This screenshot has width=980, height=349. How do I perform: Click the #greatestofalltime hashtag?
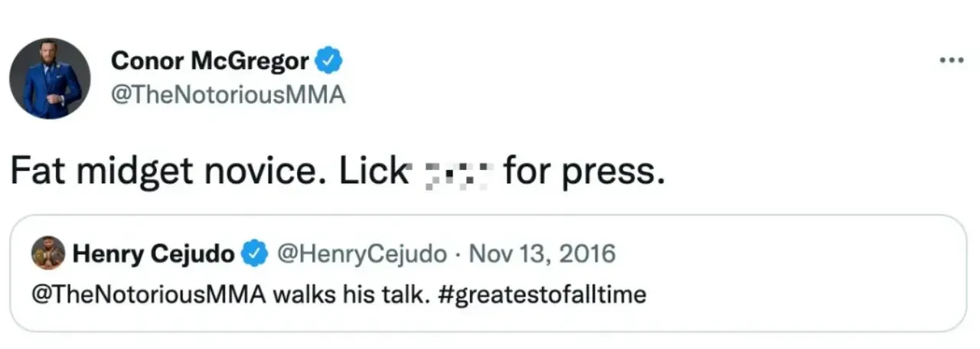click(x=544, y=295)
